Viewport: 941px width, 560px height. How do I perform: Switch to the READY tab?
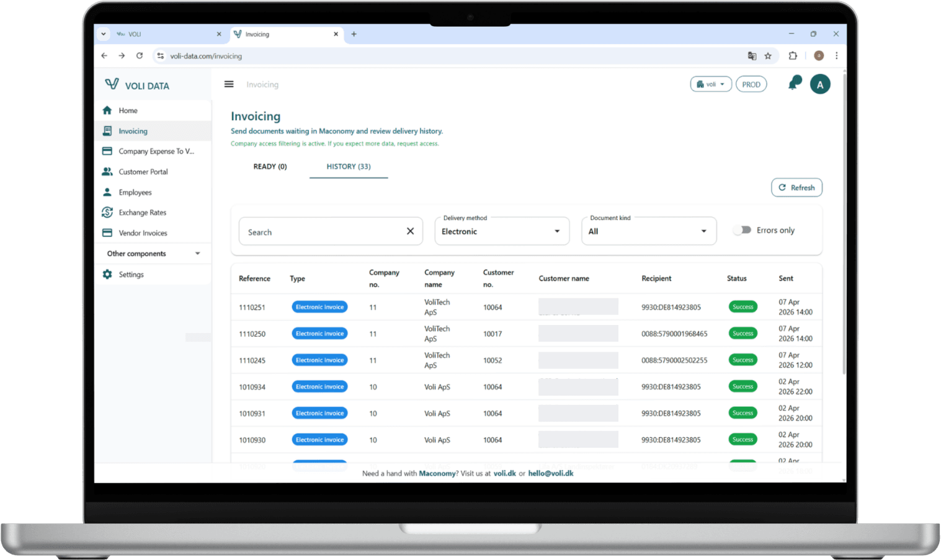tap(270, 166)
